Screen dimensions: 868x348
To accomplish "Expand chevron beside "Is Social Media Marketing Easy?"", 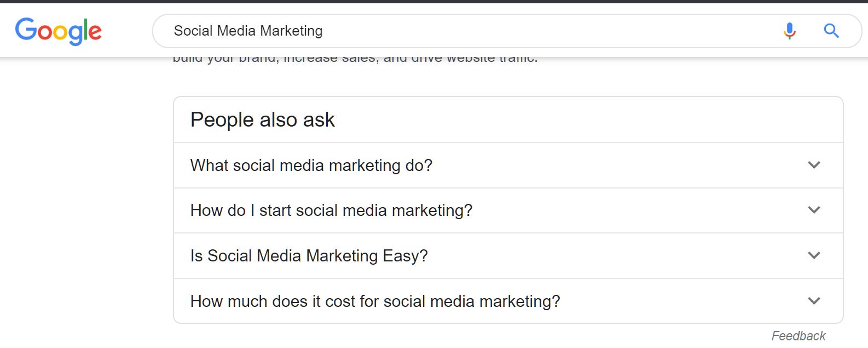I will click(814, 255).
